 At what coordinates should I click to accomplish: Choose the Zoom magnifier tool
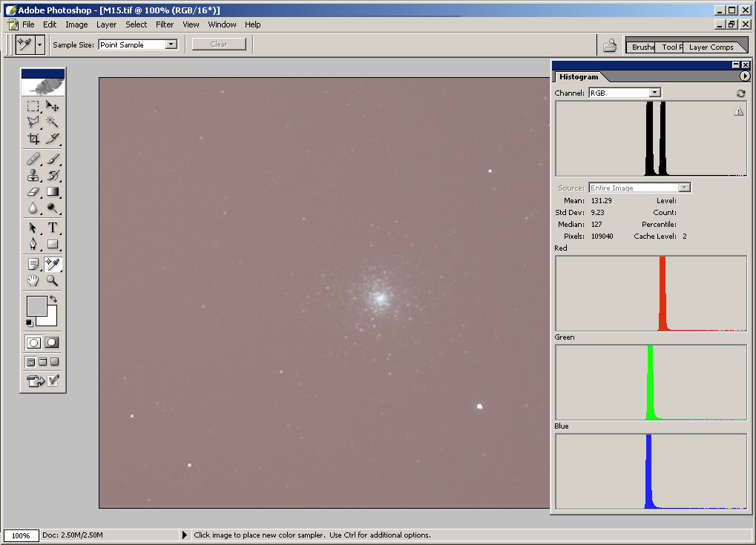point(53,280)
